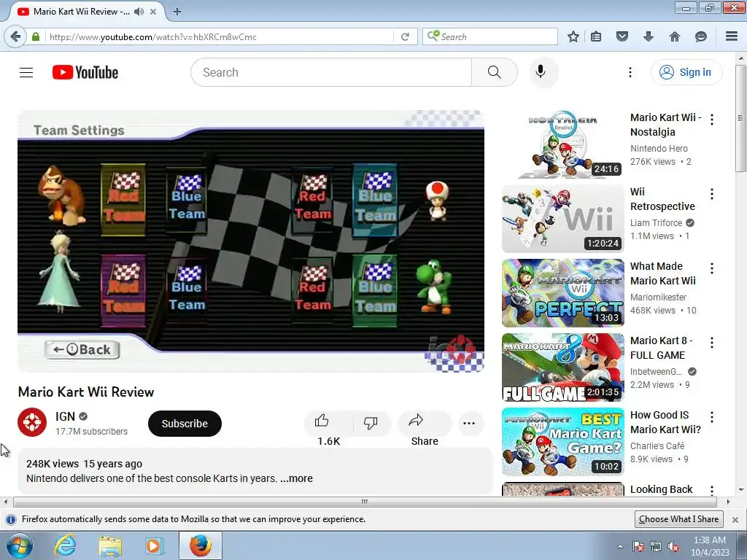Focus the YouTube Search input field

331,72
